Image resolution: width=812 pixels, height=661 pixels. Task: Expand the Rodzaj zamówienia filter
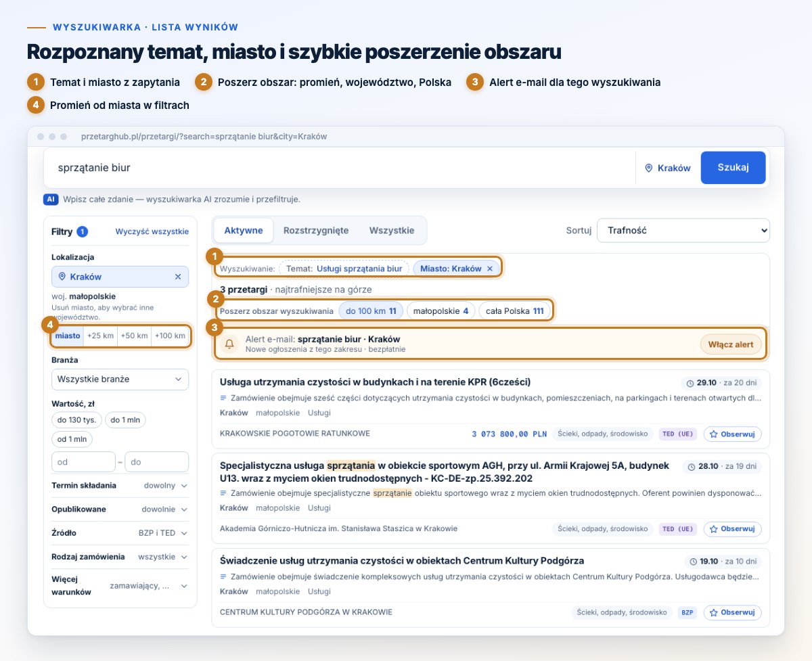(x=120, y=557)
